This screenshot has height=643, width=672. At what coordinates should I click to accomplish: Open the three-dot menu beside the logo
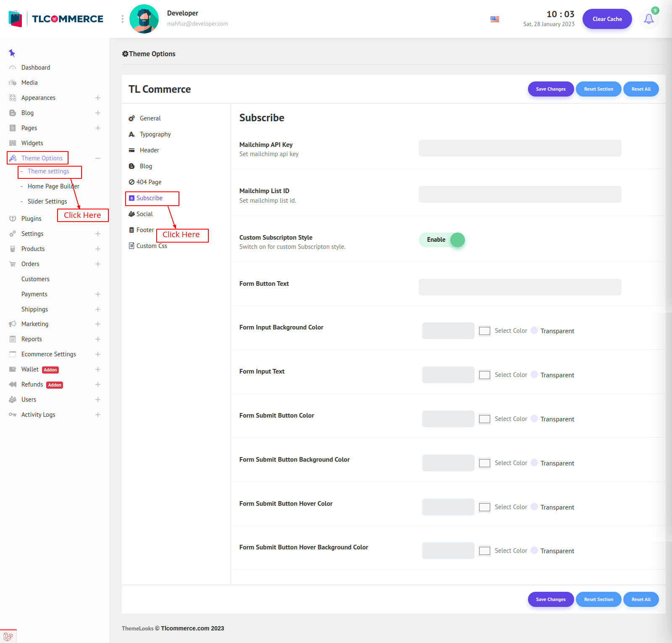pos(123,19)
